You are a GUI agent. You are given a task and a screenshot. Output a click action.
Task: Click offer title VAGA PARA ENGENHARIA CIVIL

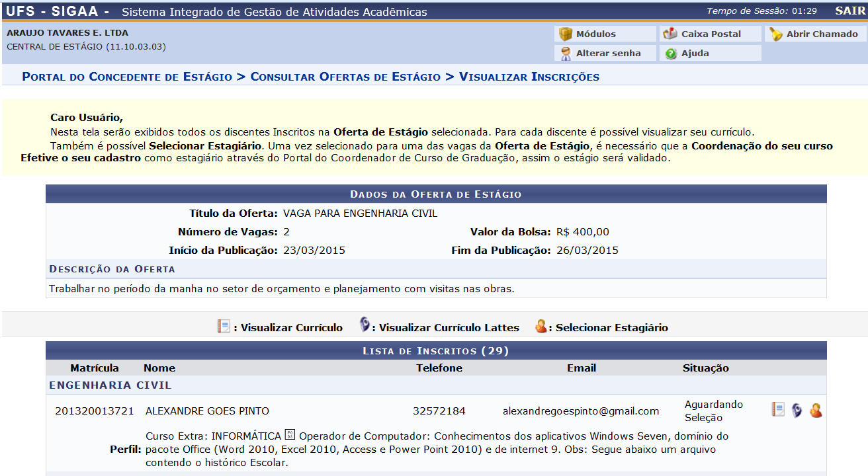[360, 214]
